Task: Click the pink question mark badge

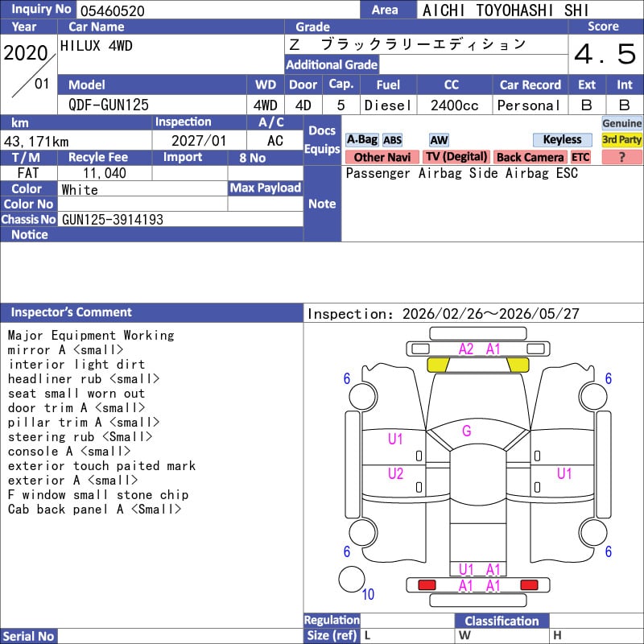Action: pyautogui.click(x=621, y=157)
